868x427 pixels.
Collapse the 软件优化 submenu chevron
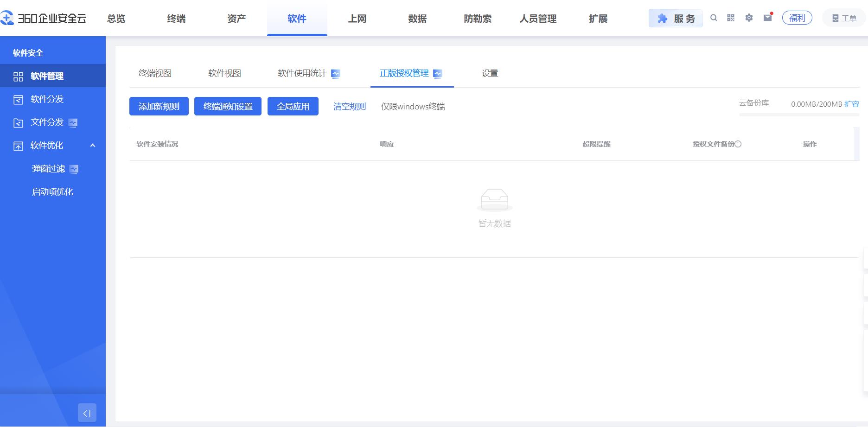coord(93,145)
